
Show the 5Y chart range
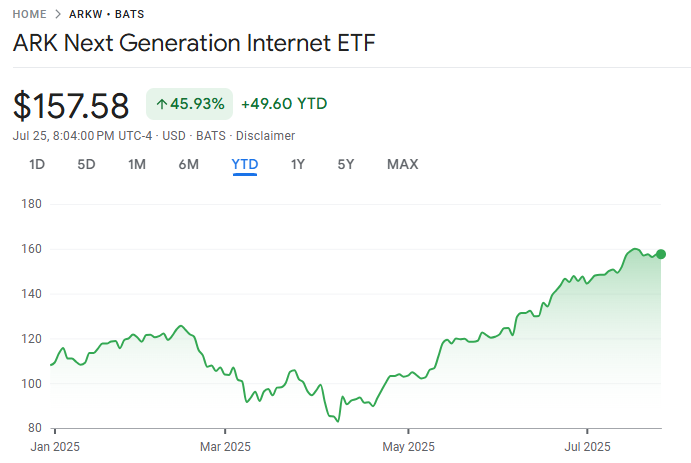pos(346,164)
